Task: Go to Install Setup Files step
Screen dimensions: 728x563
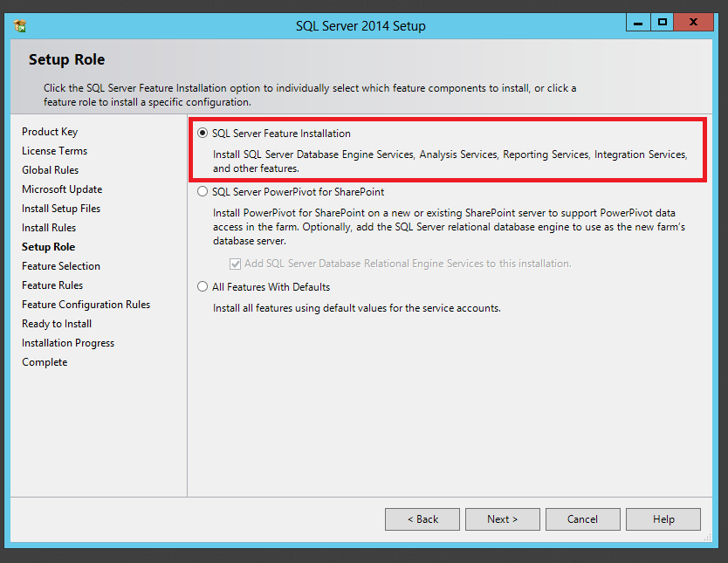Action: (x=61, y=209)
